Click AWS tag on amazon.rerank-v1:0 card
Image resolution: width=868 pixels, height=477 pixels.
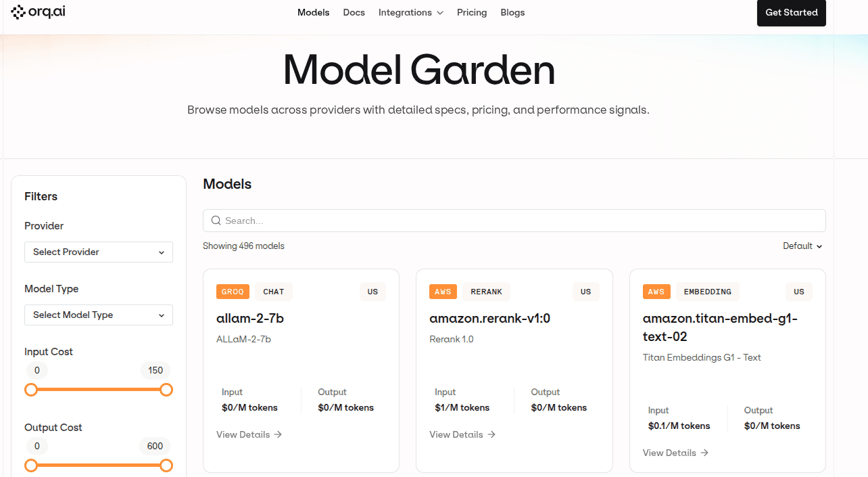pyautogui.click(x=443, y=292)
